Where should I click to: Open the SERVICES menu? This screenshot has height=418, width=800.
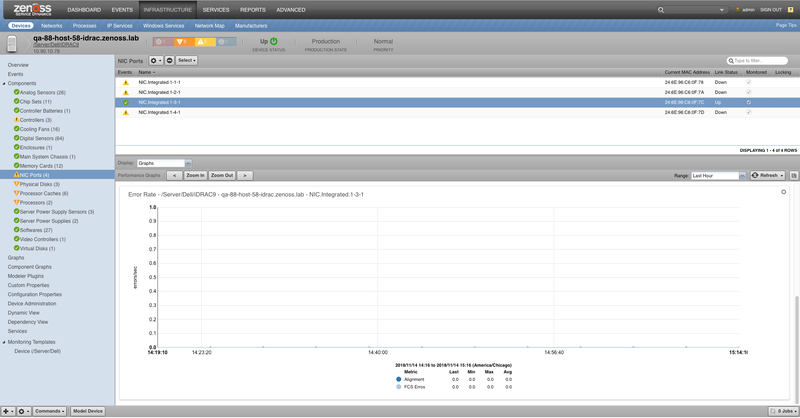[216, 10]
